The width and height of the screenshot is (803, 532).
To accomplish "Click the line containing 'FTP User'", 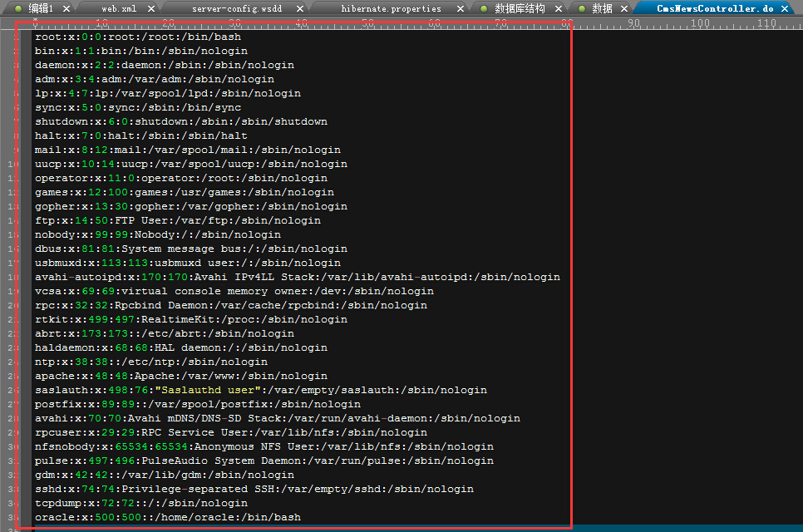I will pyautogui.click(x=178, y=220).
